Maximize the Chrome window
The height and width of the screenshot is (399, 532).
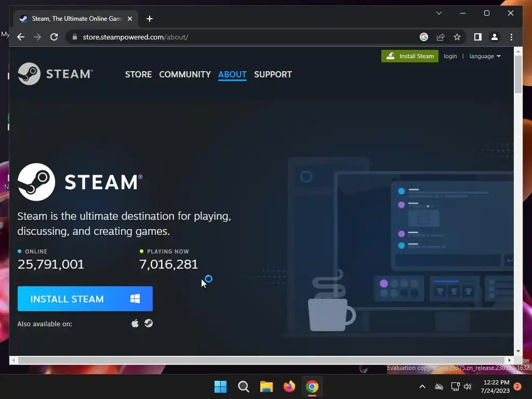tap(486, 13)
